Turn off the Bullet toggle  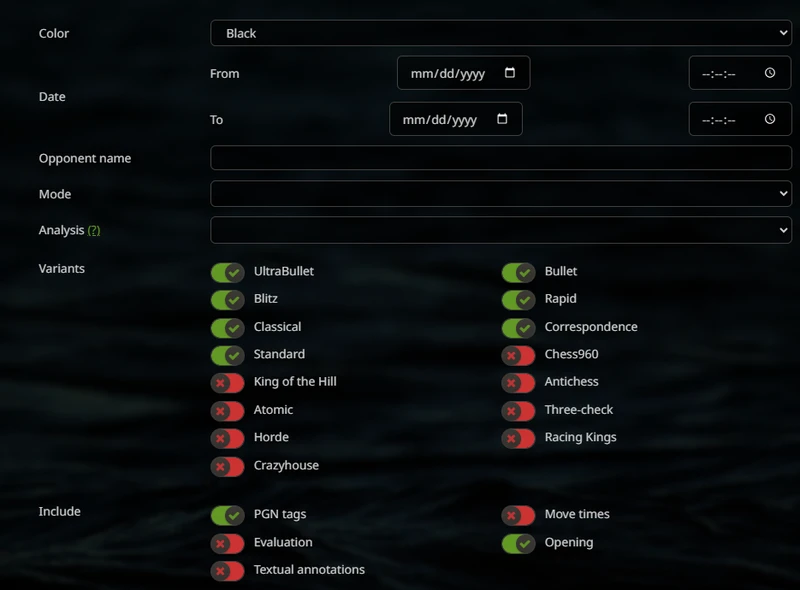tap(518, 272)
